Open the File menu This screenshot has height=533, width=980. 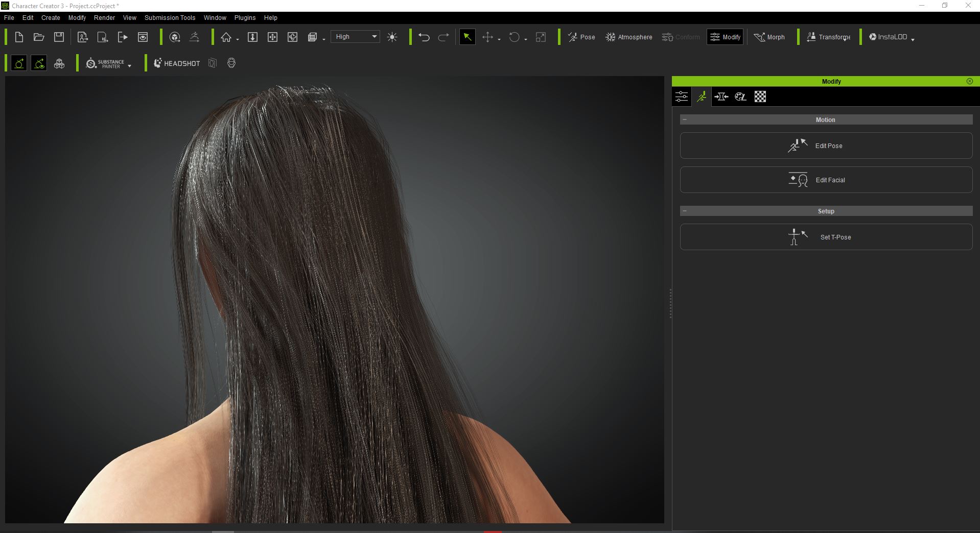pos(9,17)
